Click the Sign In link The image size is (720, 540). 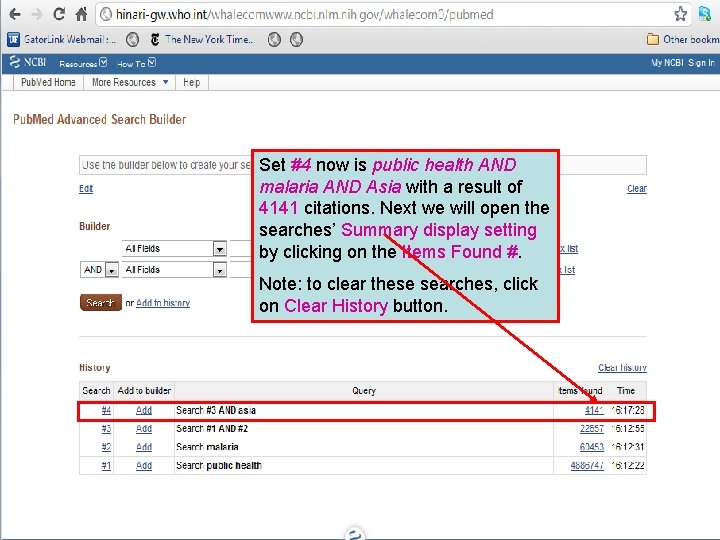click(x=701, y=63)
